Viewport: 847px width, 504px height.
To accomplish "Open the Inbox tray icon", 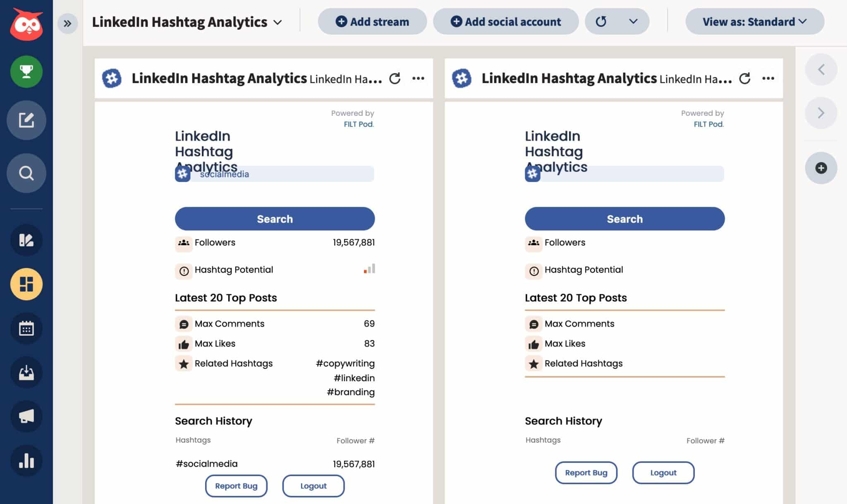I will pyautogui.click(x=26, y=373).
